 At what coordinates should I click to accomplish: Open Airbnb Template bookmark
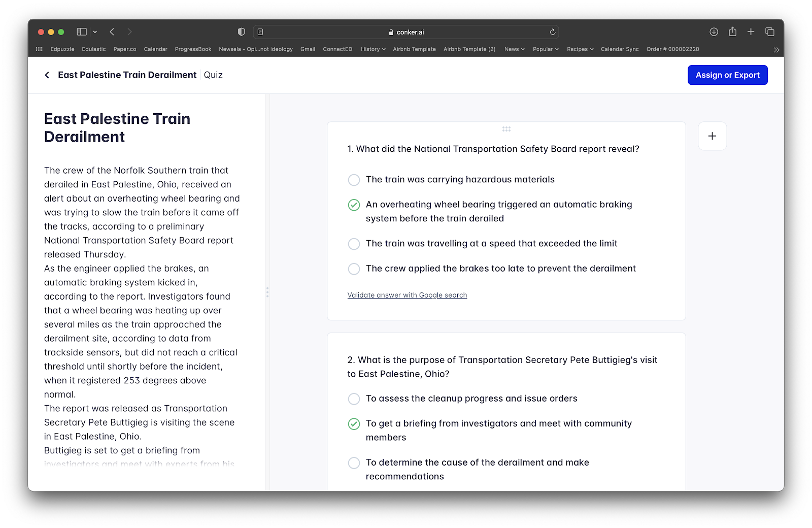click(414, 49)
